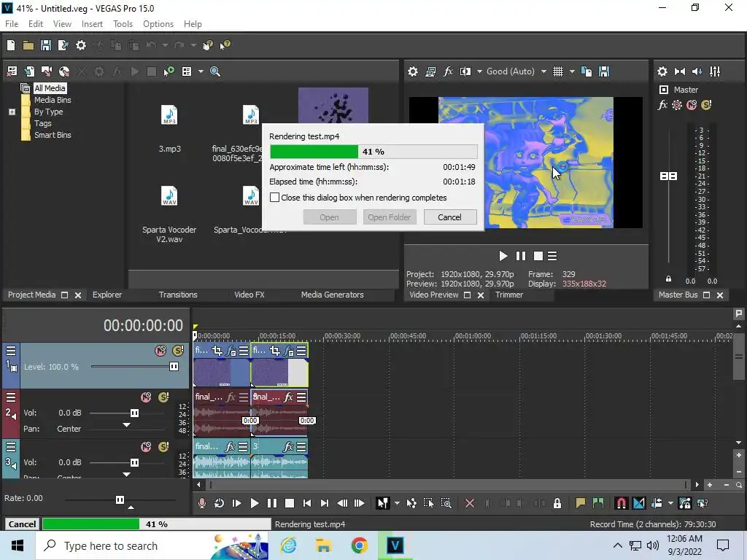747x560 pixels.
Task: Expand the By Type media tree node
Action: 12,112
